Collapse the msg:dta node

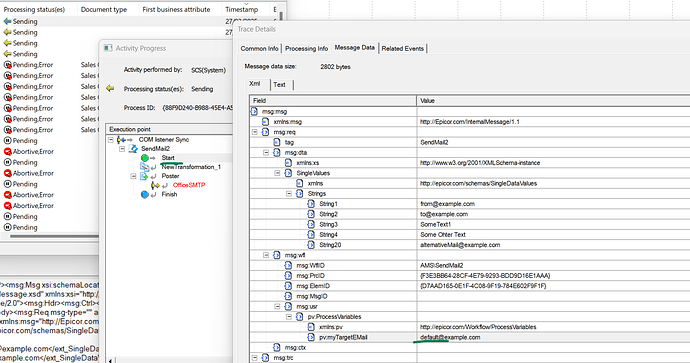point(266,153)
